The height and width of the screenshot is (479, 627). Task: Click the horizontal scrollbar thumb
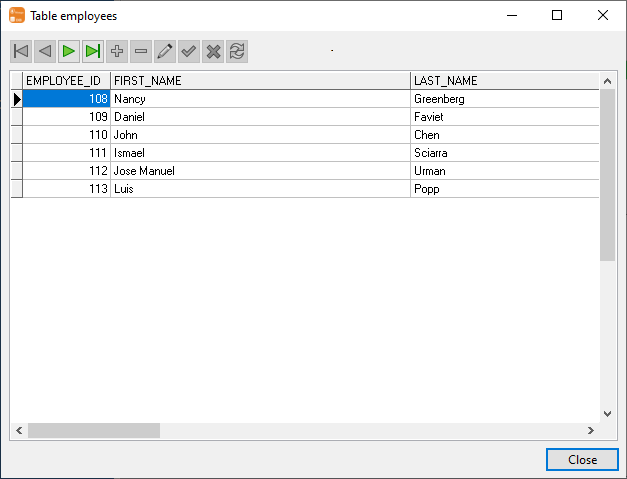[x=93, y=430]
